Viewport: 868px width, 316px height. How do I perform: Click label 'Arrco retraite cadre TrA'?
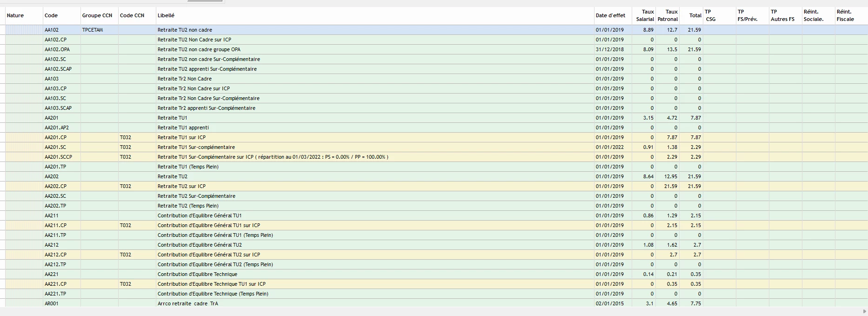[188, 303]
